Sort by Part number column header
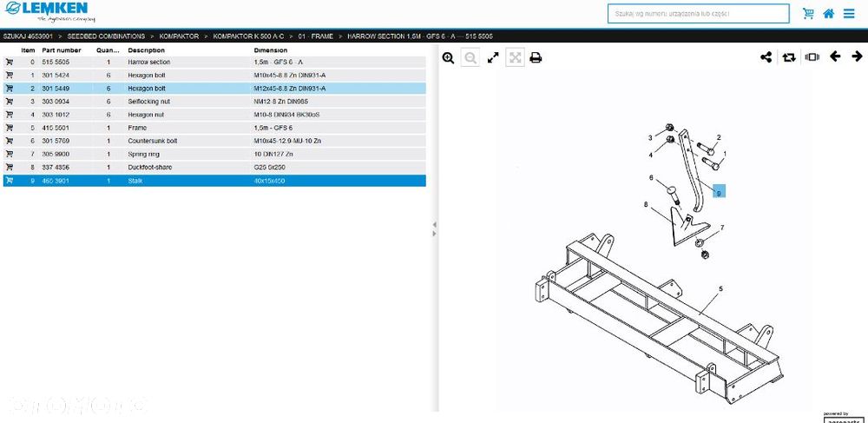 62,50
